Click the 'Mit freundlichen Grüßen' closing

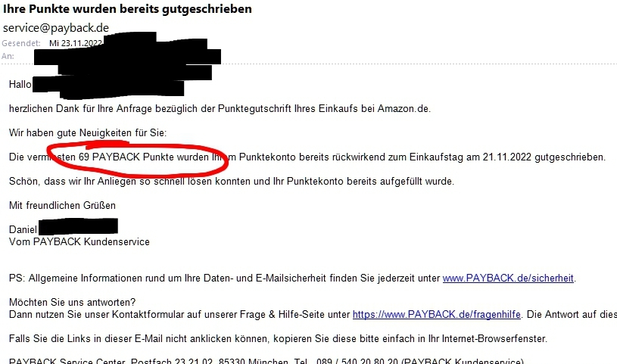62,205
